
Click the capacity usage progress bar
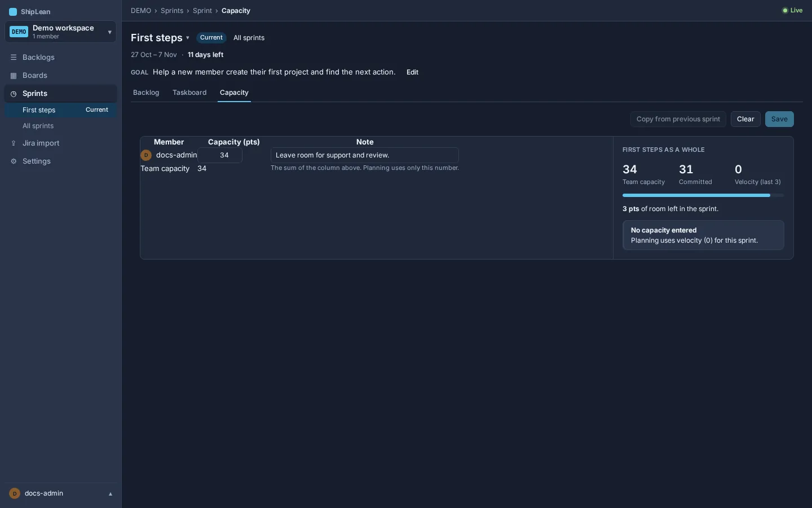(703, 195)
